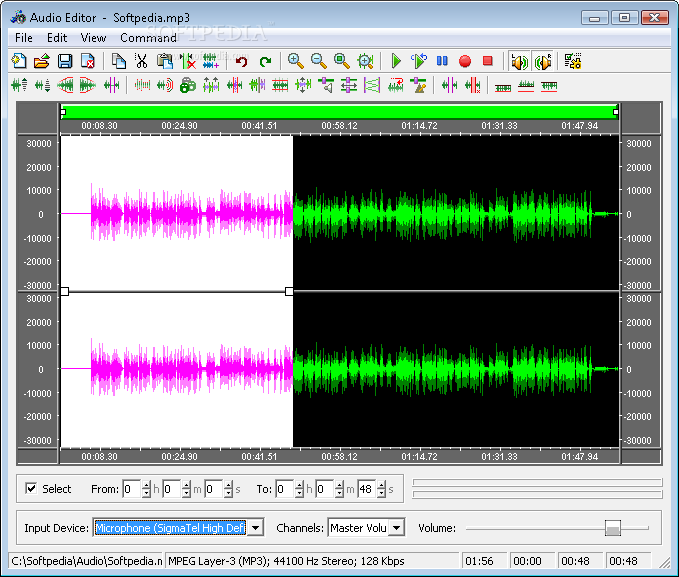Zoom out of the waveform
The width and height of the screenshot is (679, 577).
319,61
